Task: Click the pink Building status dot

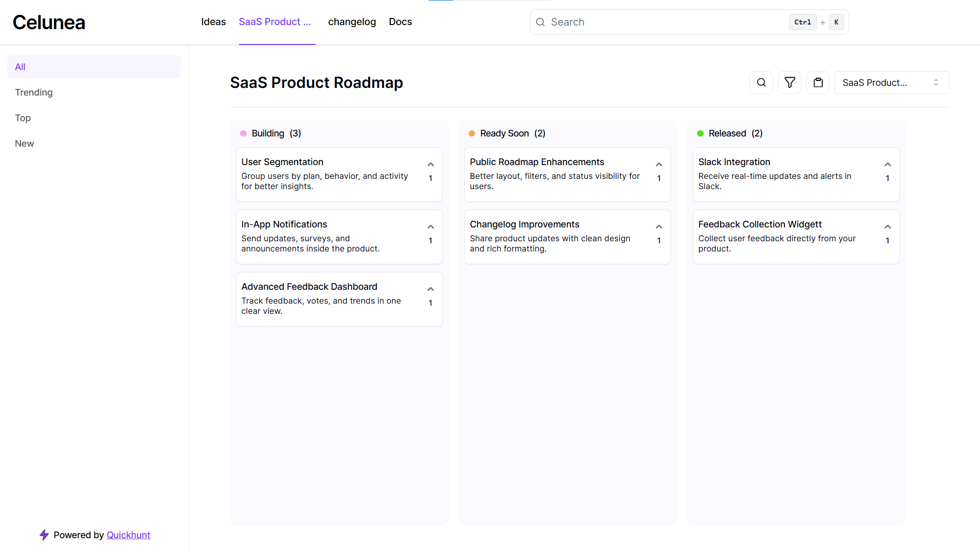Action: coord(243,133)
